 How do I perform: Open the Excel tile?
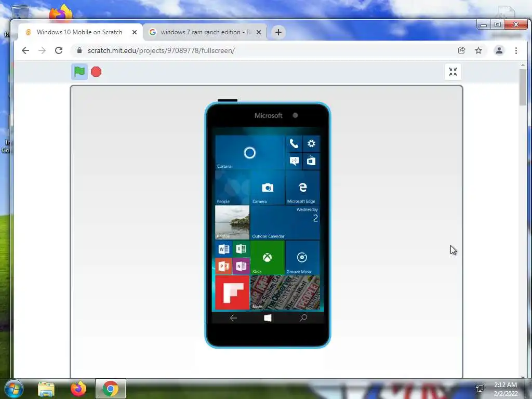point(241,249)
